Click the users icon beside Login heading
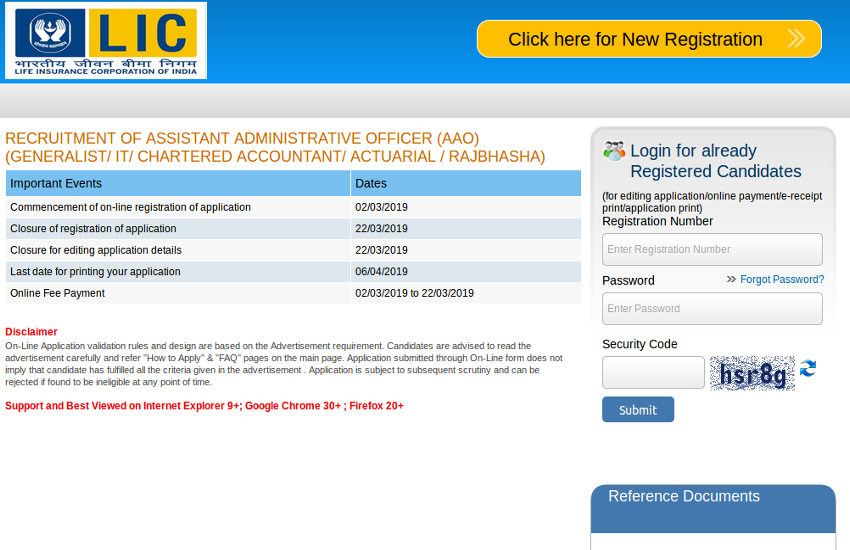 click(x=614, y=151)
